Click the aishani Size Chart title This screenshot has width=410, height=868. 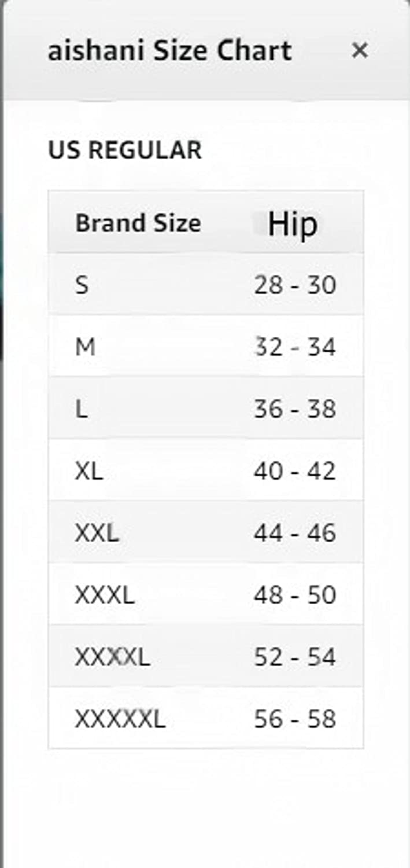pyautogui.click(x=169, y=51)
